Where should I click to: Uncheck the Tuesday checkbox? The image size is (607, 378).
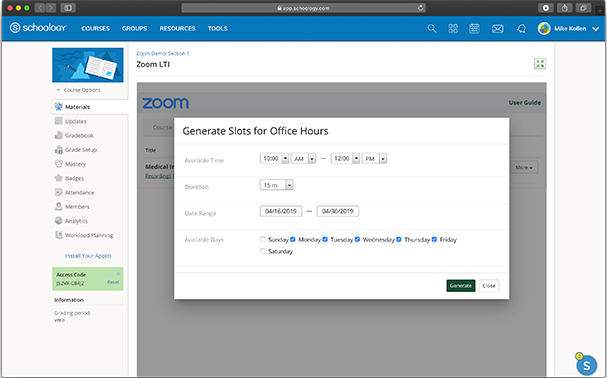(x=325, y=239)
